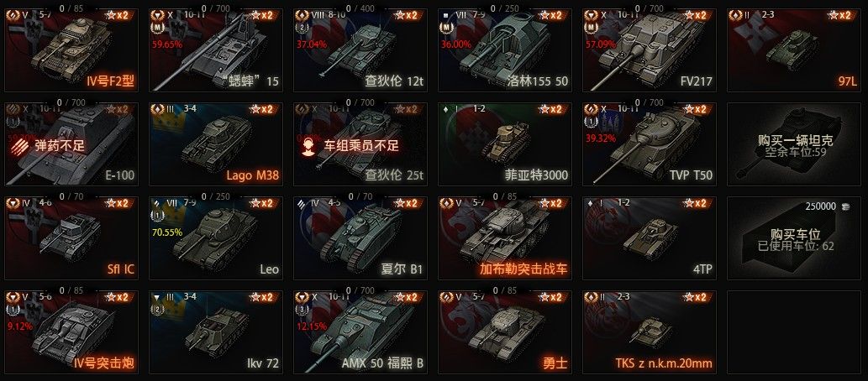This screenshot has height=381, width=868.
Task: Open the 购买一辆坦克 (buy a tank) slot
Action: [794, 144]
